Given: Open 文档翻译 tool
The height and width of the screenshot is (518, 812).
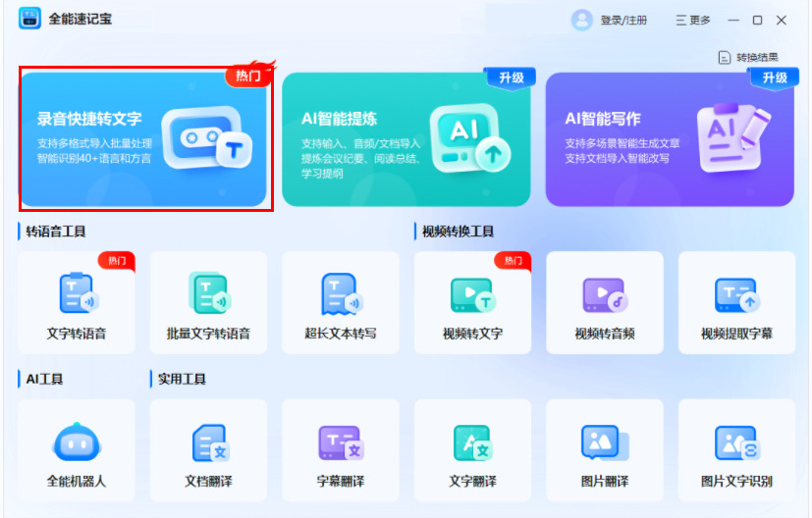Looking at the screenshot, I should click(x=208, y=450).
